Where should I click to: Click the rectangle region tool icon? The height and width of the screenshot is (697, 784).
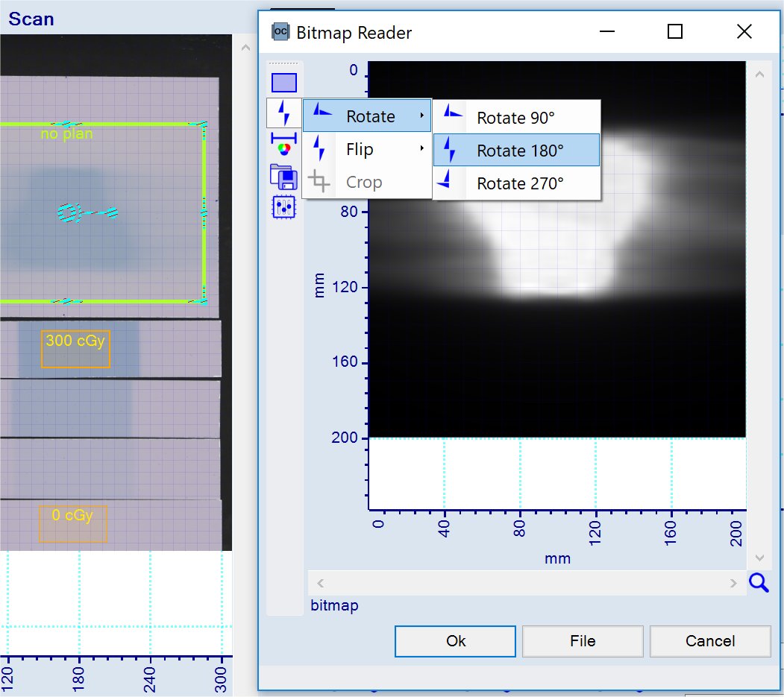pos(284,83)
